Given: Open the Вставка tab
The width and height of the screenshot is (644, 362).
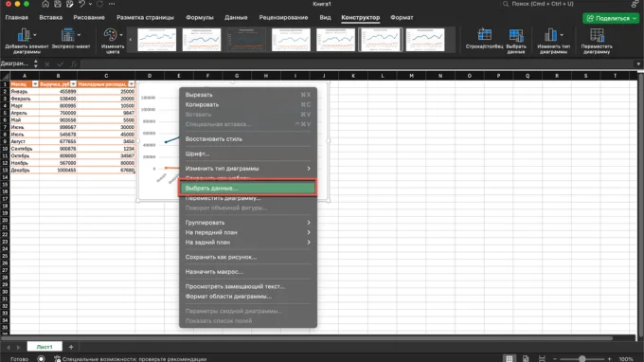Looking at the screenshot, I should 50,18.
